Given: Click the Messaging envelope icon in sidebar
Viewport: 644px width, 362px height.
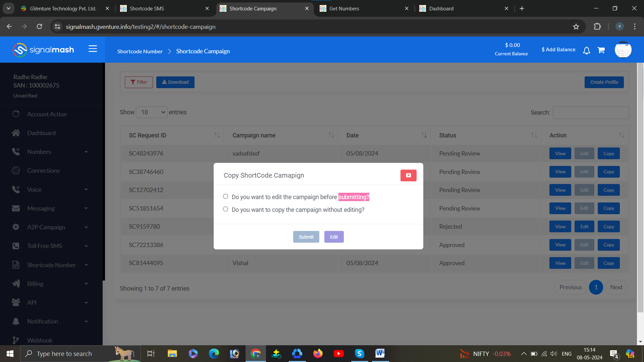Looking at the screenshot, I should coord(16,208).
